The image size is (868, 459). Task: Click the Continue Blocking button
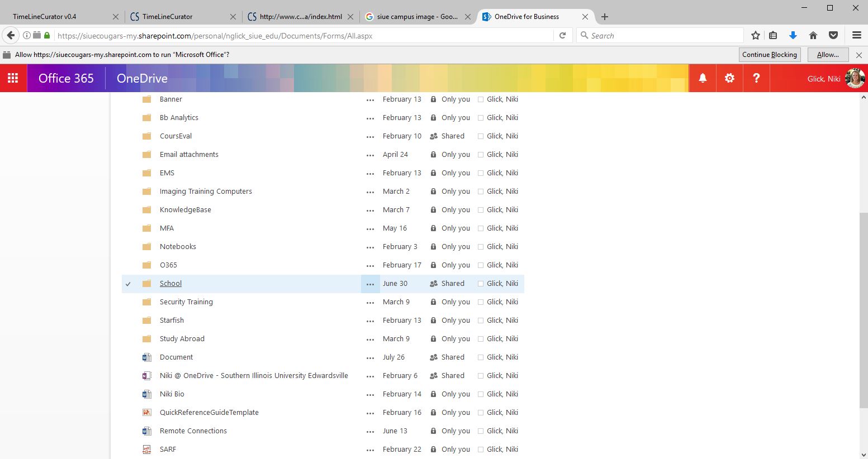(x=769, y=55)
